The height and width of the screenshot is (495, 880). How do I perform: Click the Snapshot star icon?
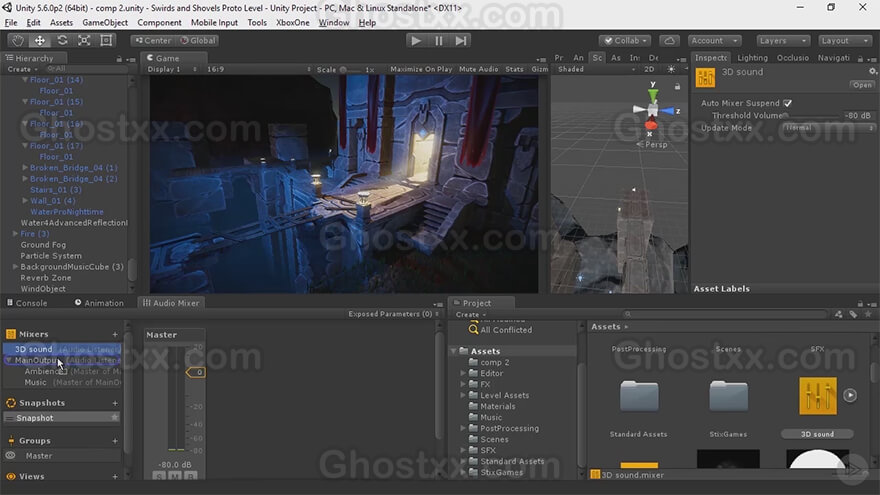114,418
